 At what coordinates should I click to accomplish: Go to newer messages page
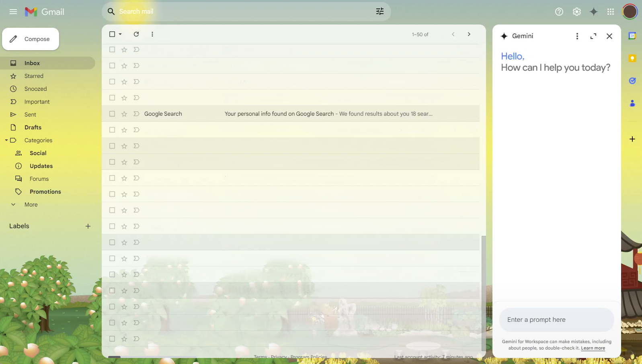click(453, 34)
